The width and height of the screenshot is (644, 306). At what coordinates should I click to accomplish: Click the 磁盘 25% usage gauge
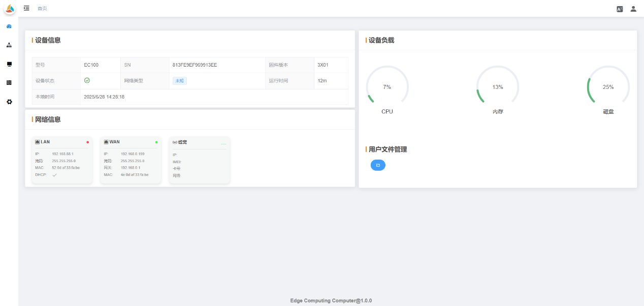click(x=608, y=87)
